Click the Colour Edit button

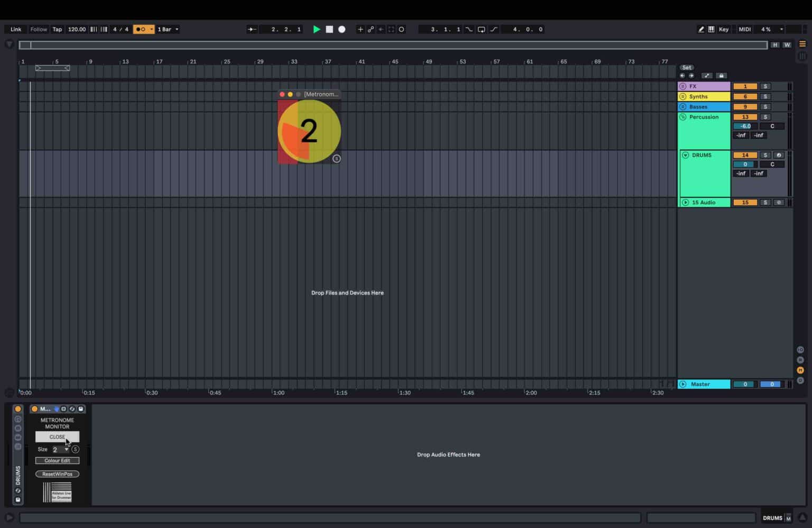(57, 460)
